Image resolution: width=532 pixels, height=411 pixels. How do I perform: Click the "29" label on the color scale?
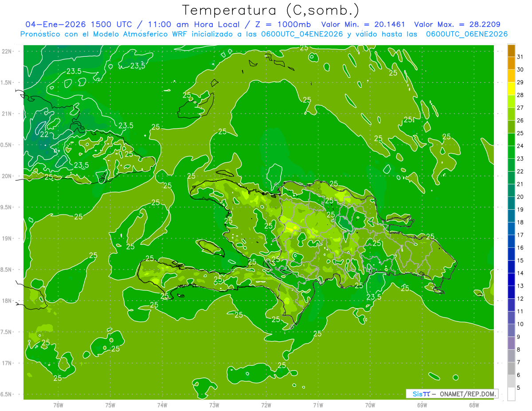520,82
